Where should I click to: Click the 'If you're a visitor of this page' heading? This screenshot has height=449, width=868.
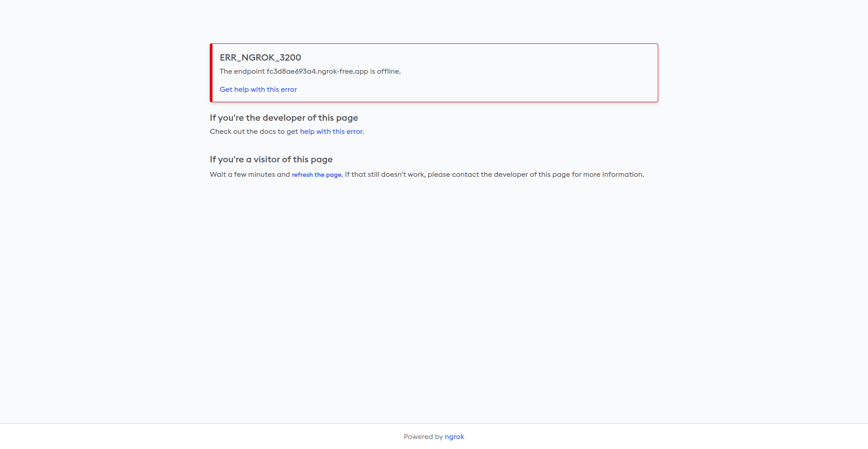(x=271, y=159)
